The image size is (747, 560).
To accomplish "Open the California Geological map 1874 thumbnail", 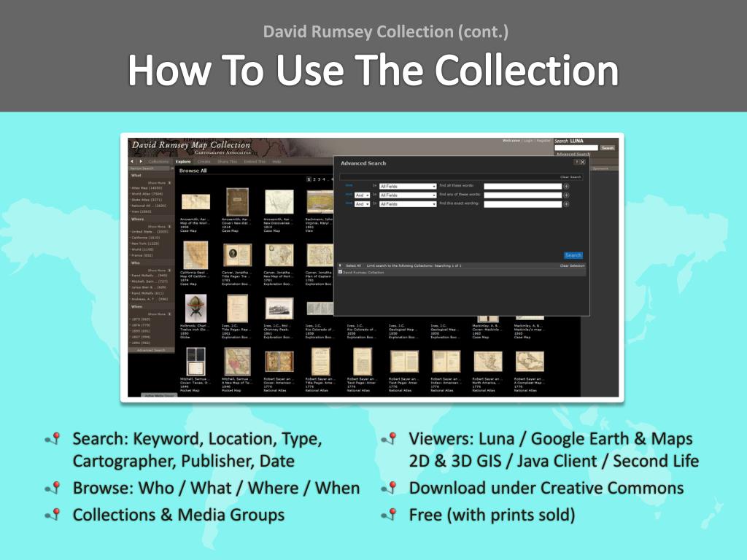I will tap(196, 255).
